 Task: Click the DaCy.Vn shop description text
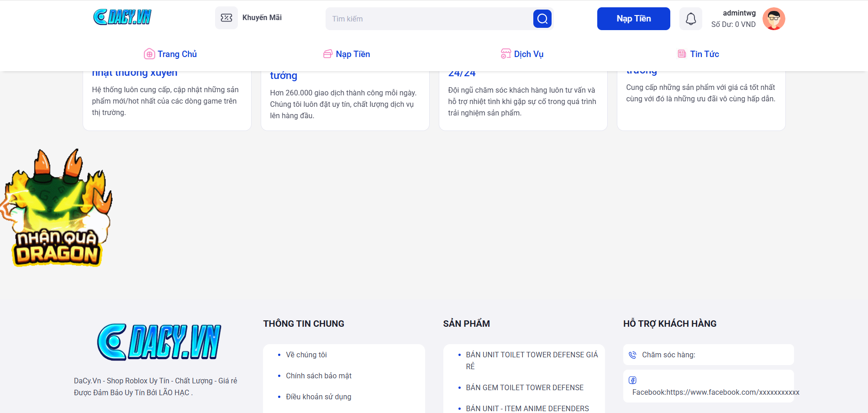tap(156, 387)
